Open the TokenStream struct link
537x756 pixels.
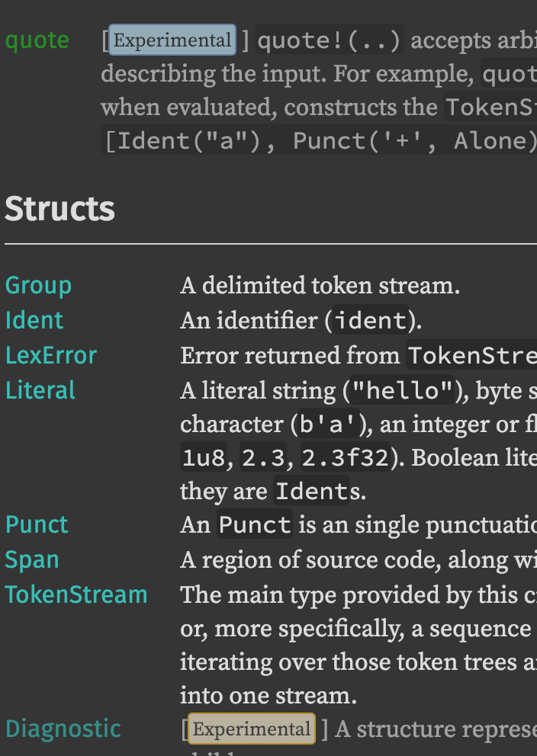coord(76,595)
